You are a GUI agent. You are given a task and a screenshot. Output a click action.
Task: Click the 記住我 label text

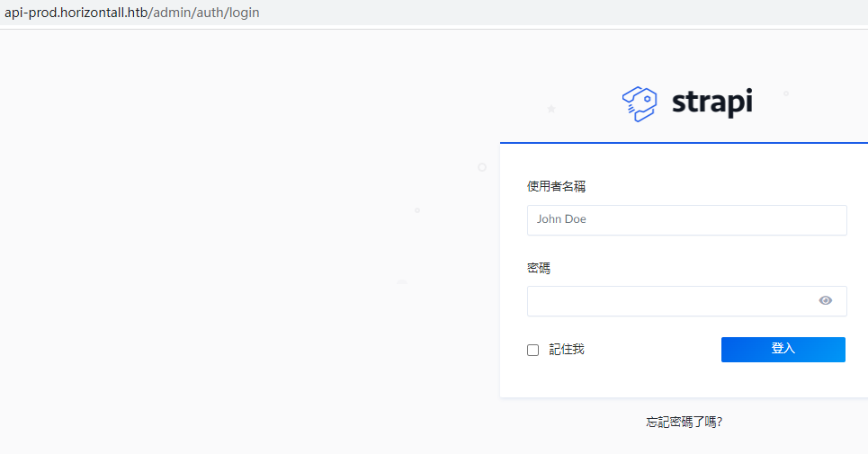click(x=567, y=350)
